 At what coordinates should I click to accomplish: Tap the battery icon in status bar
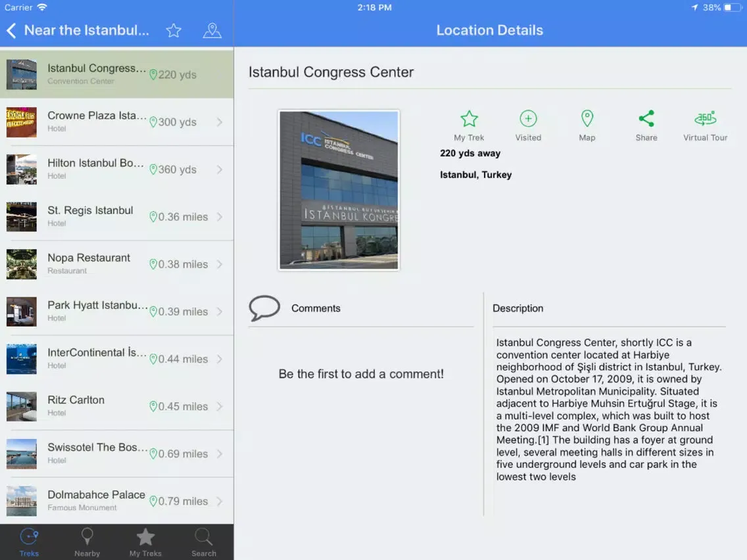click(x=732, y=7)
